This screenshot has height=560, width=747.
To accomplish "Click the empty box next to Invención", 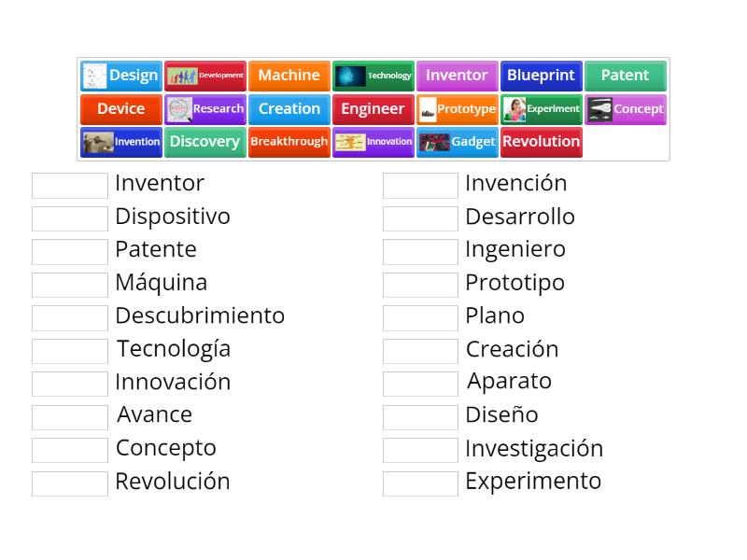I will click(x=420, y=185).
